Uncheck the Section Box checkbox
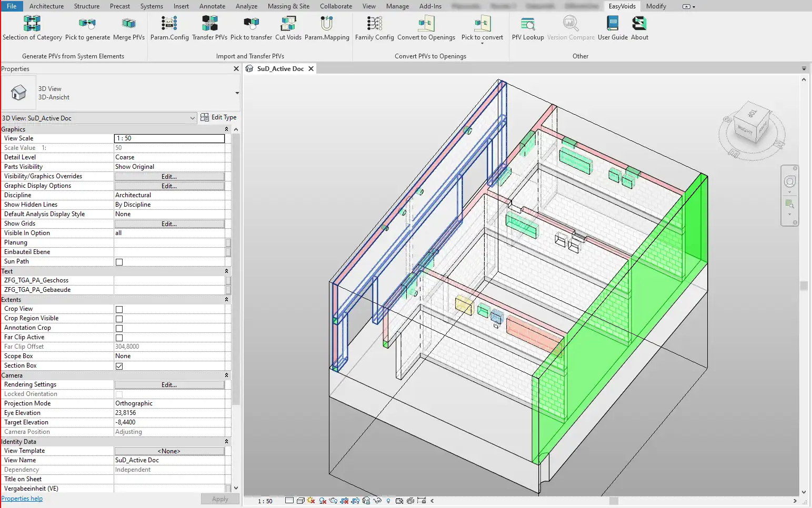Image resolution: width=812 pixels, height=508 pixels. [x=119, y=366]
